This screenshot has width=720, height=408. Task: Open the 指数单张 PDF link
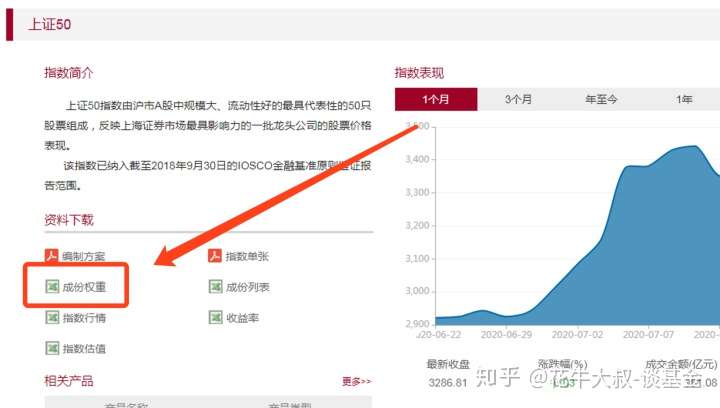tap(247, 256)
